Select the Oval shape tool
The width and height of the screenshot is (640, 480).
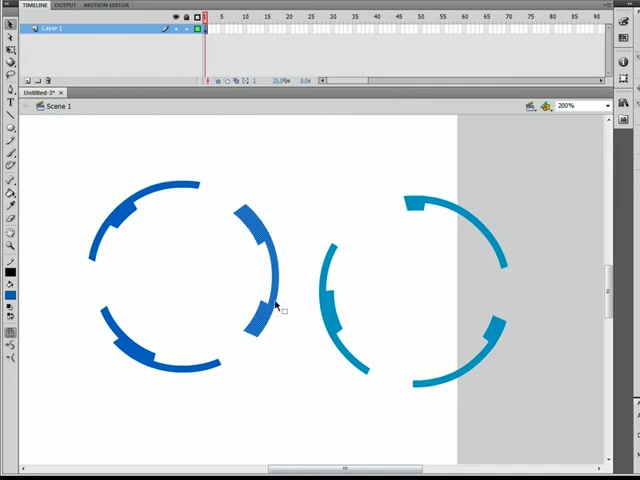(x=10, y=128)
